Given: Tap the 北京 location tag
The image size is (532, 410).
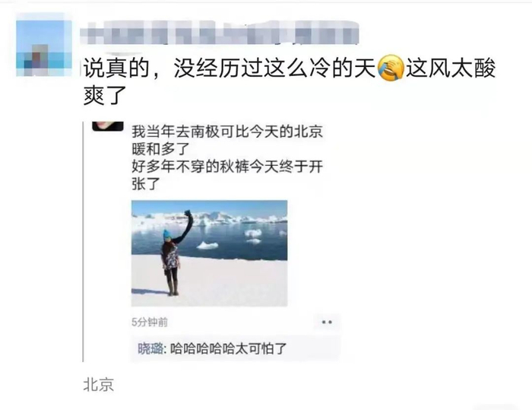Looking at the screenshot, I should point(98,385).
